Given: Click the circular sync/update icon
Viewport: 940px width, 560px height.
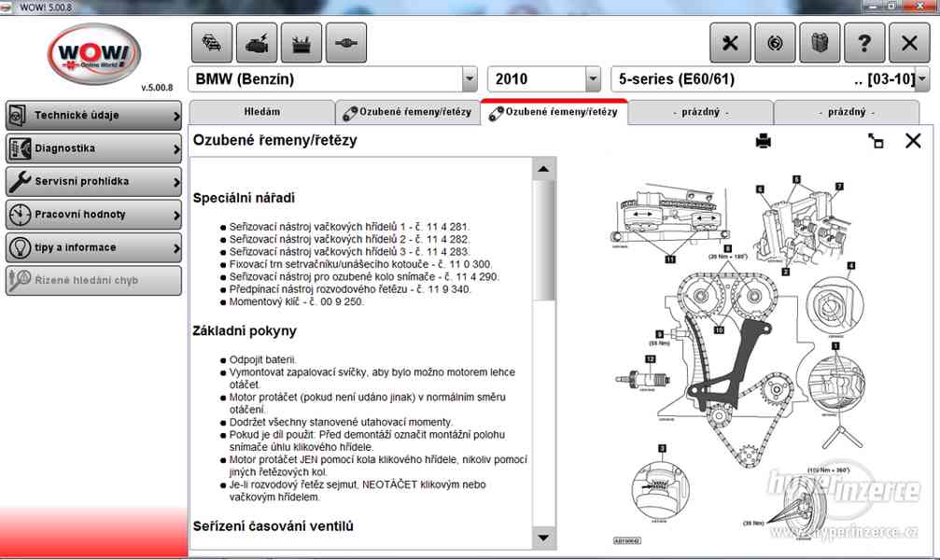Looking at the screenshot, I should point(775,43).
